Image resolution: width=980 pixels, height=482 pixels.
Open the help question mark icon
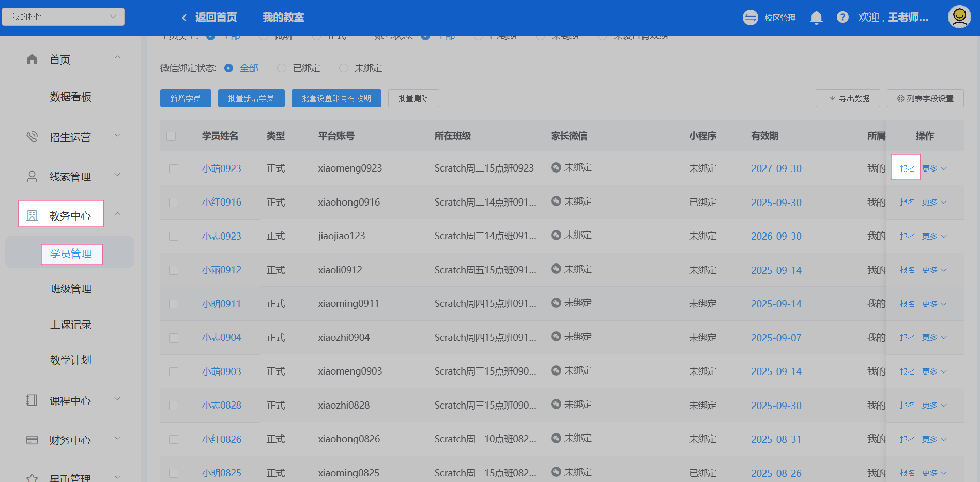coord(843,18)
